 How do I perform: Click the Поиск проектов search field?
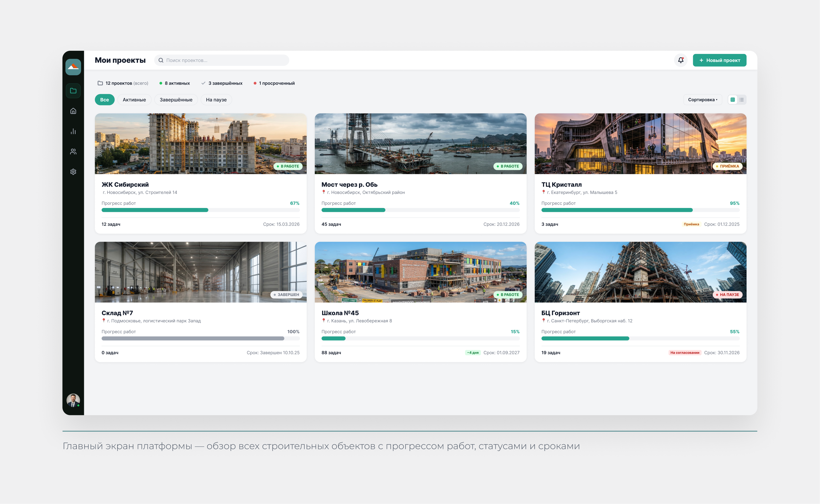click(x=221, y=60)
